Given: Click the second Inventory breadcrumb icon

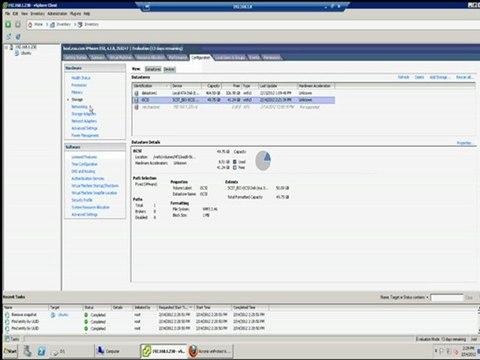Looking at the screenshot, I should click(x=80, y=24).
